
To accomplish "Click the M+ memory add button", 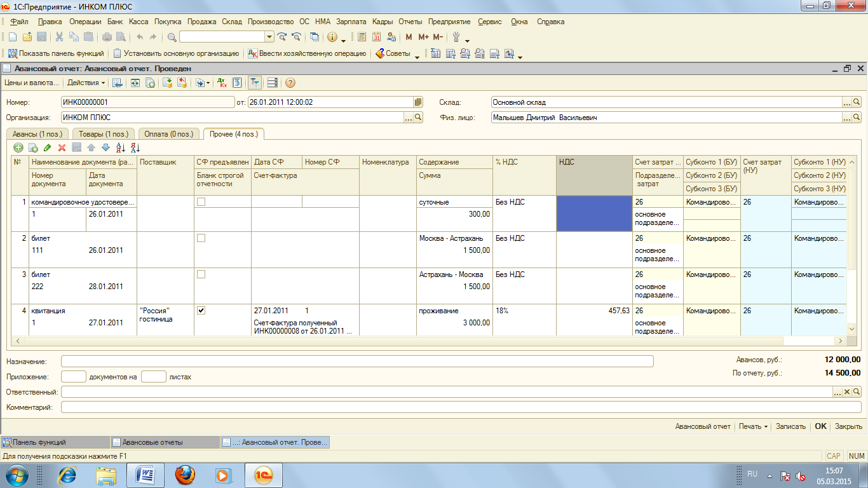I will (423, 37).
